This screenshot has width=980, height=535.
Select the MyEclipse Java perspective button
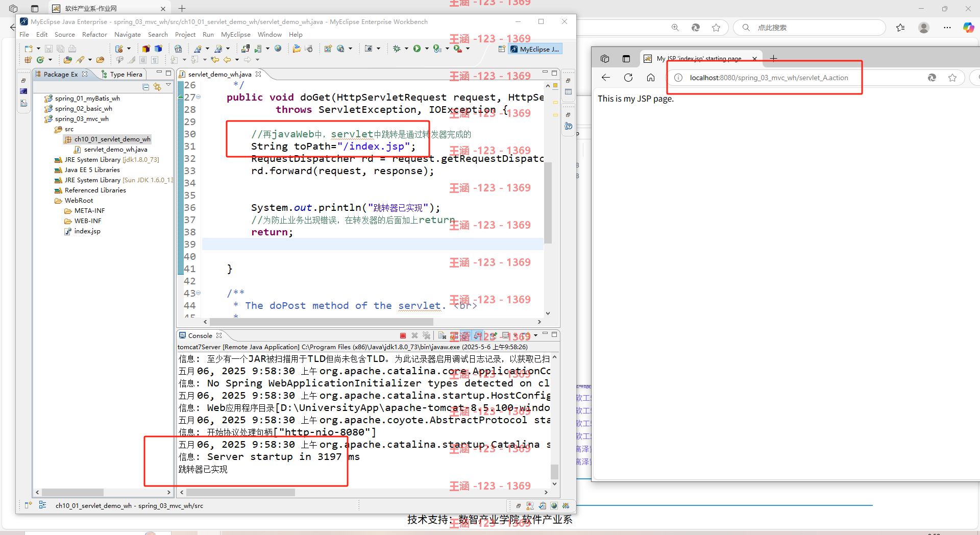pyautogui.click(x=536, y=49)
